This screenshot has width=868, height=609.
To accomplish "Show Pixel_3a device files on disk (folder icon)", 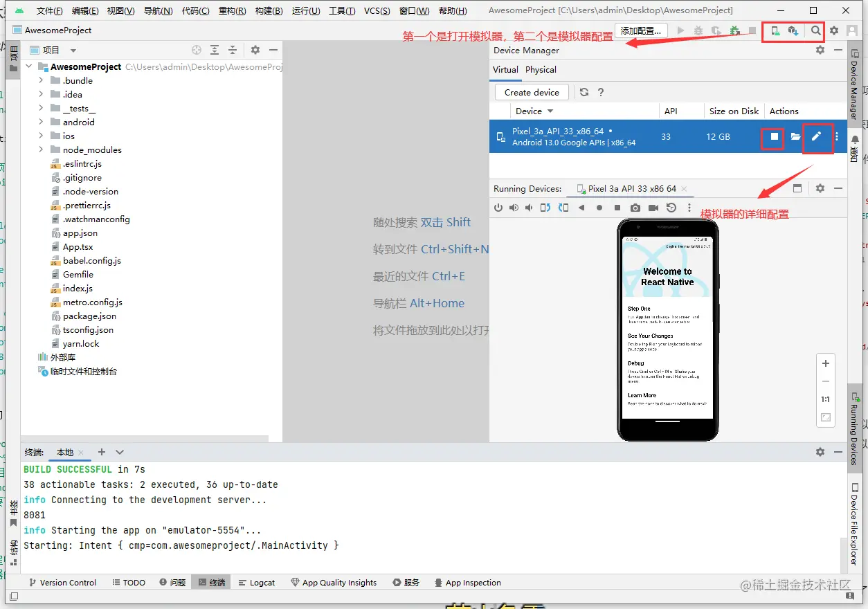I will 796,137.
